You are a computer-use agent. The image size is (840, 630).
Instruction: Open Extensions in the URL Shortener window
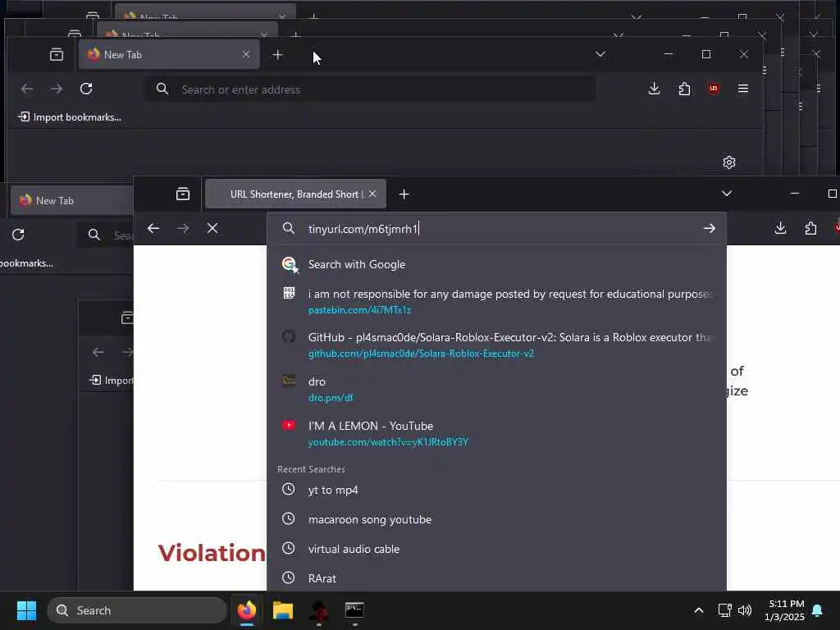click(810, 228)
